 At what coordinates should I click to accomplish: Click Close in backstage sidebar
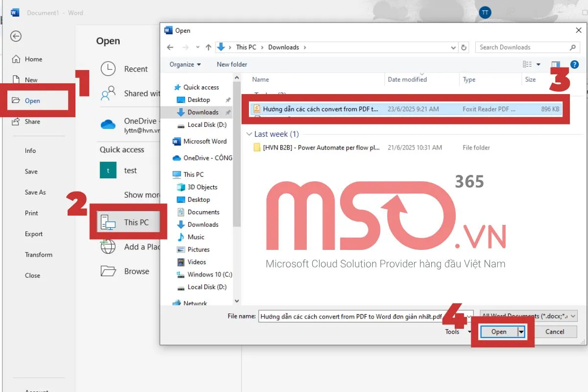pos(32,275)
